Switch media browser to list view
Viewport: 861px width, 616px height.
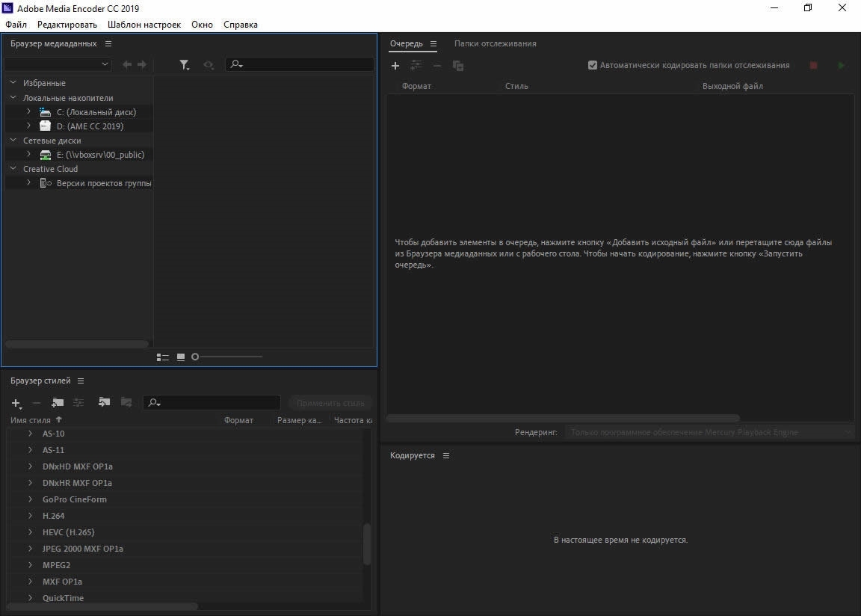click(162, 357)
